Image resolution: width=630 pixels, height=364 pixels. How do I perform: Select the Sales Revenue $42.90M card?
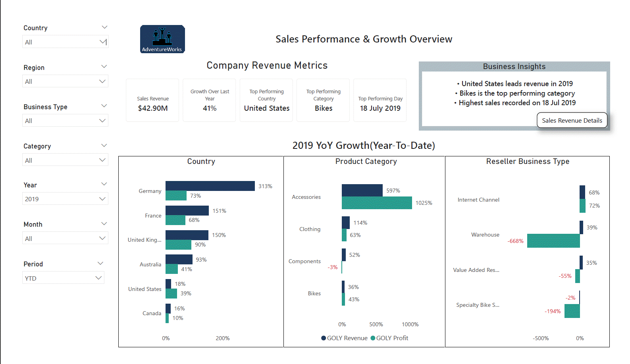tap(152, 100)
